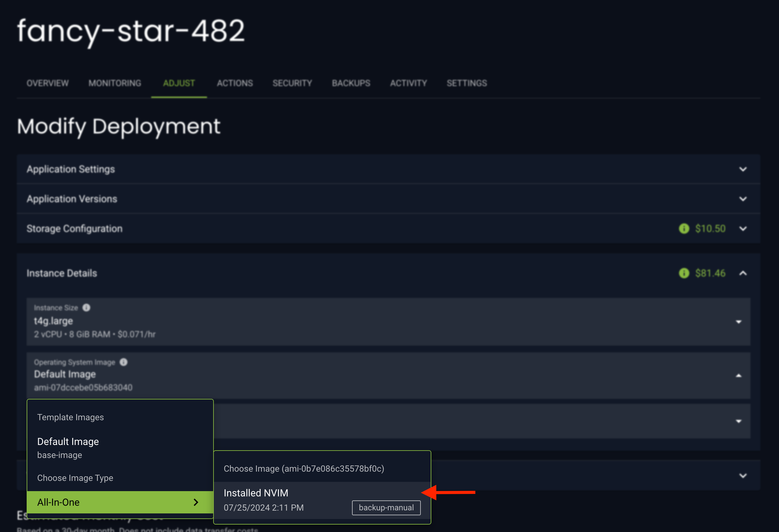Click the Operating System Image info icon
The image size is (779, 532).
pos(124,362)
